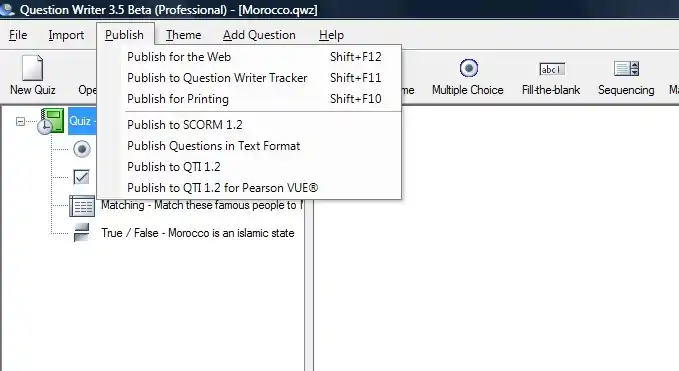Select the multiple choice radio icon in tree

[x=82, y=149]
